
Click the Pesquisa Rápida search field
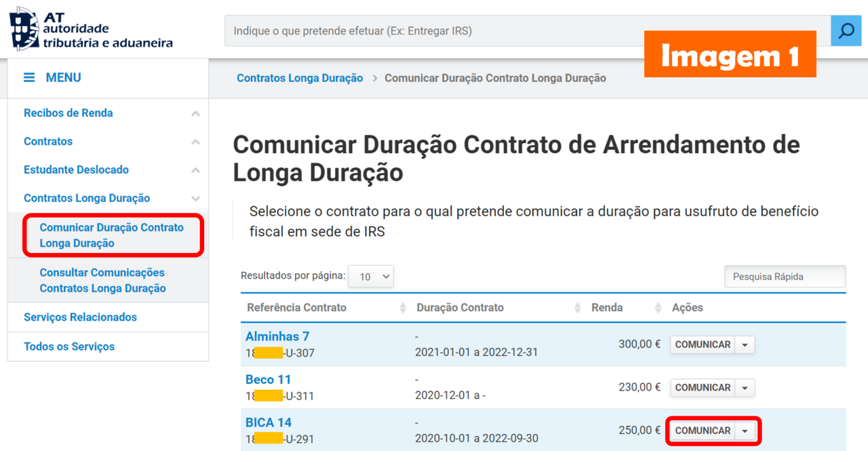[x=785, y=276]
